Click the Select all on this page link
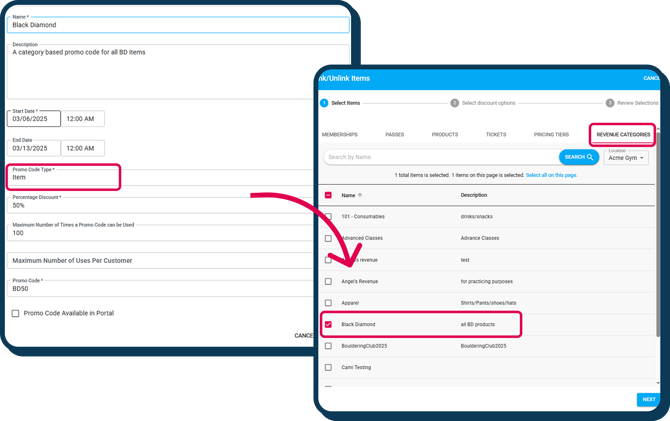Screen dimensions: 670x421 tap(551, 175)
